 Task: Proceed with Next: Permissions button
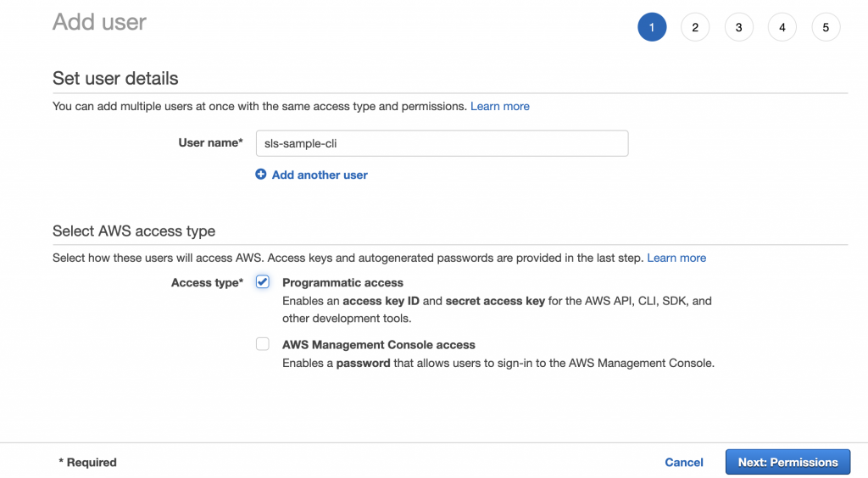coord(787,462)
